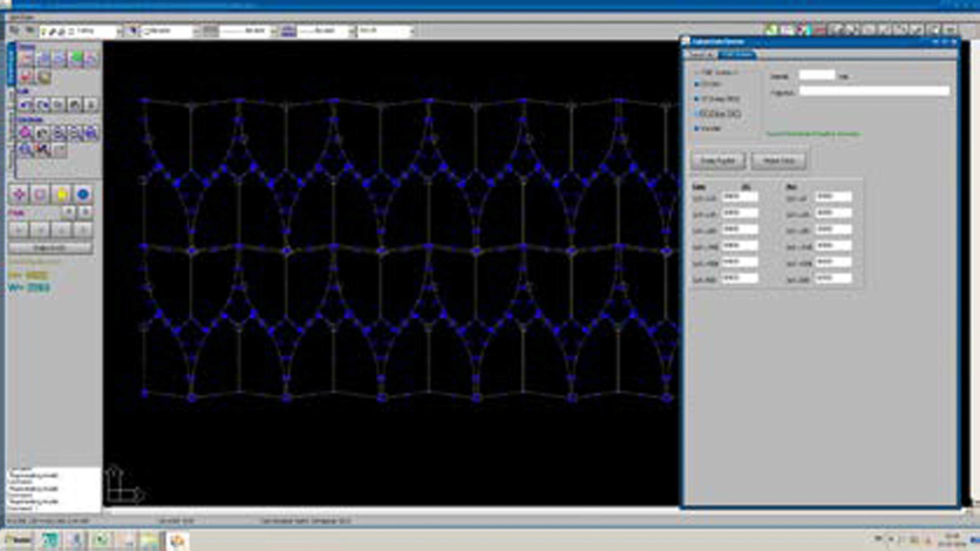
Task: Click the last value field in the dialog's right column
Action: [x=833, y=278]
